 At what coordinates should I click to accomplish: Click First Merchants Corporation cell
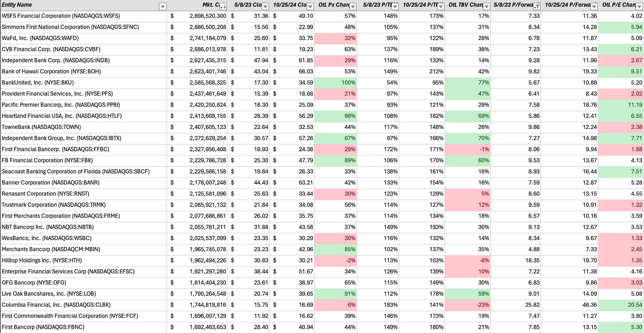84,216
